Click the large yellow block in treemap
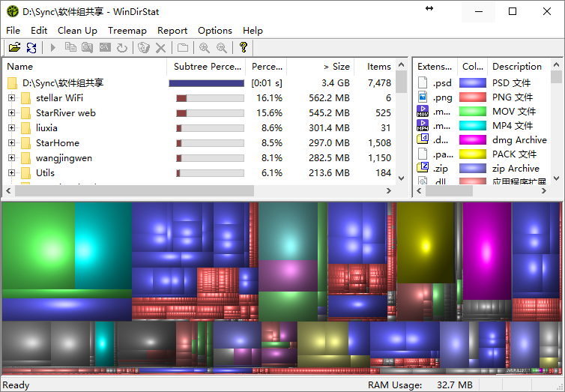The width and height of the screenshot is (565, 392). (425, 244)
